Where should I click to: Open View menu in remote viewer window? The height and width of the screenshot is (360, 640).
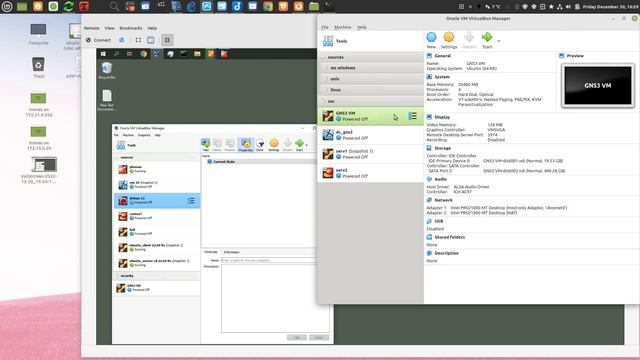(109, 28)
